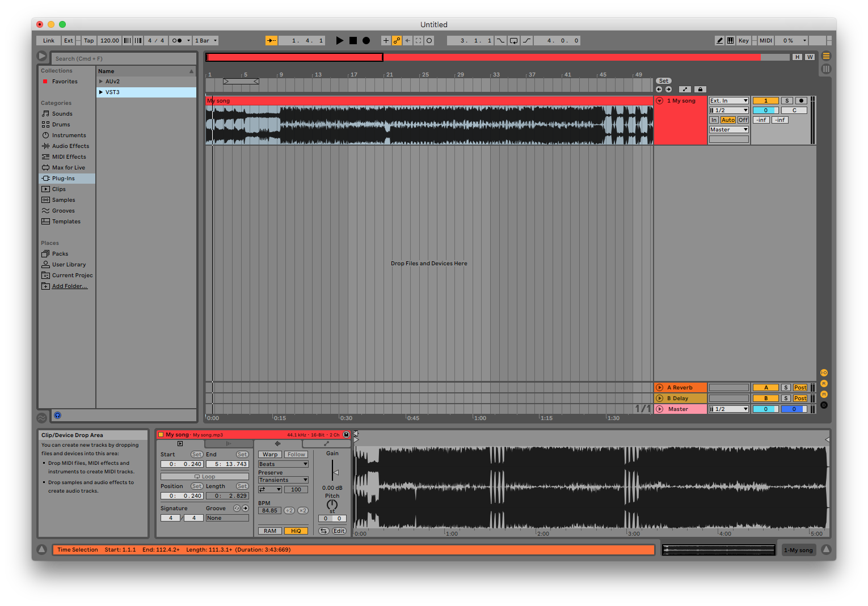Image resolution: width=868 pixels, height=606 pixels.
Task: Enable the Warp switch
Action: [270, 455]
